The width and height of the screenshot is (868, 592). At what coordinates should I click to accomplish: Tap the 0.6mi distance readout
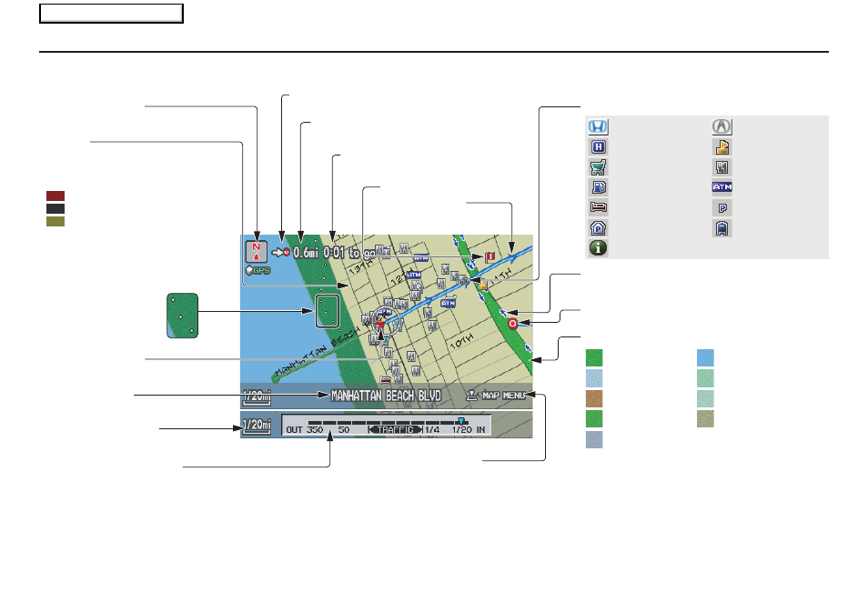[x=306, y=252]
